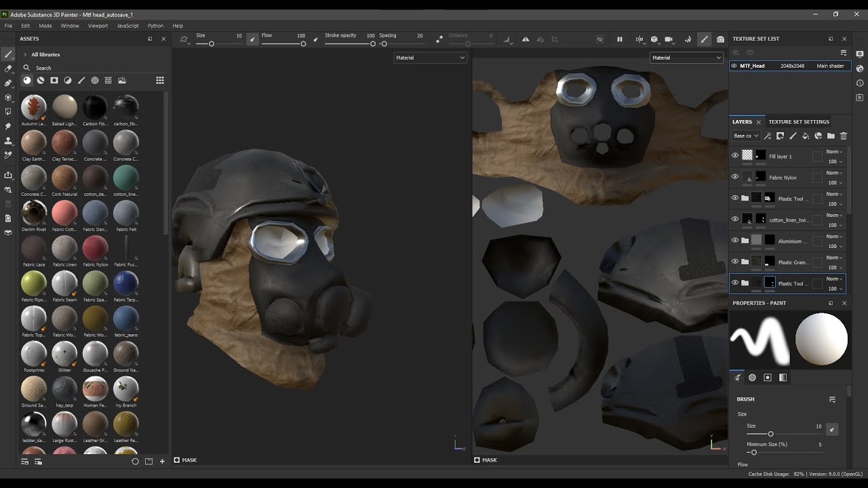
Task: Open the Base color channel dropdown
Action: (x=746, y=136)
